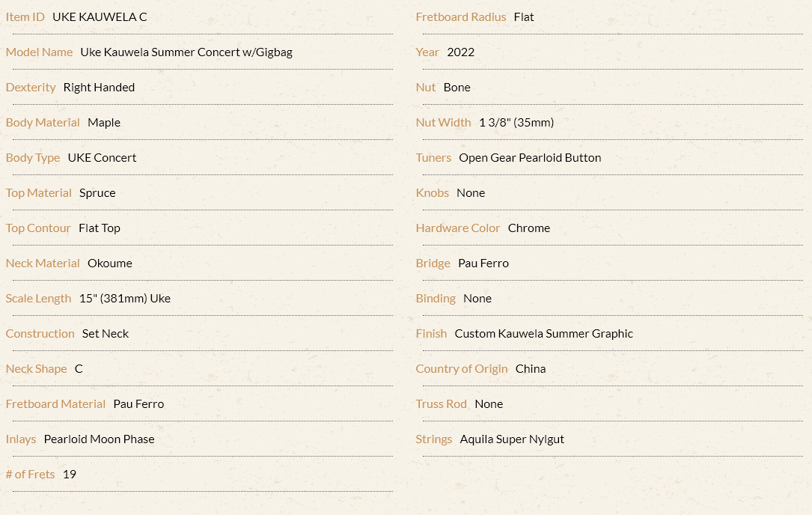
Task: Select Pearloid Moon Phase inlays value
Action: click(99, 440)
